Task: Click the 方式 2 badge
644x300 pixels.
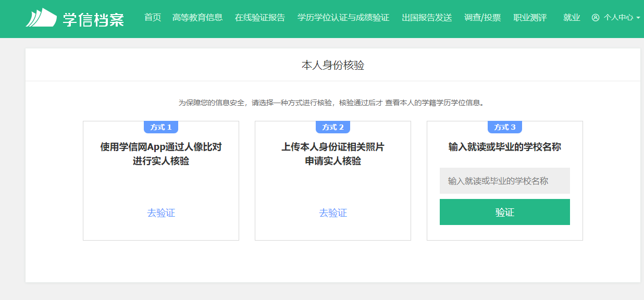Action: click(333, 127)
